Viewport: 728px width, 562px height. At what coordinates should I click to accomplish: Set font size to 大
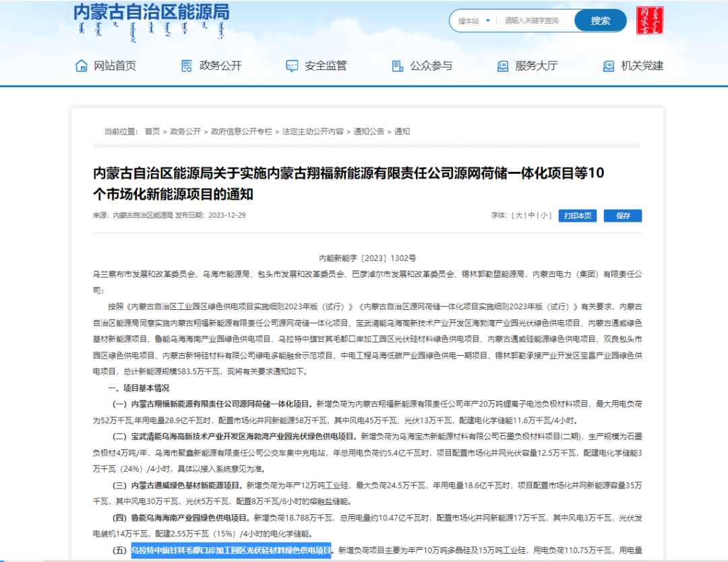click(x=518, y=216)
